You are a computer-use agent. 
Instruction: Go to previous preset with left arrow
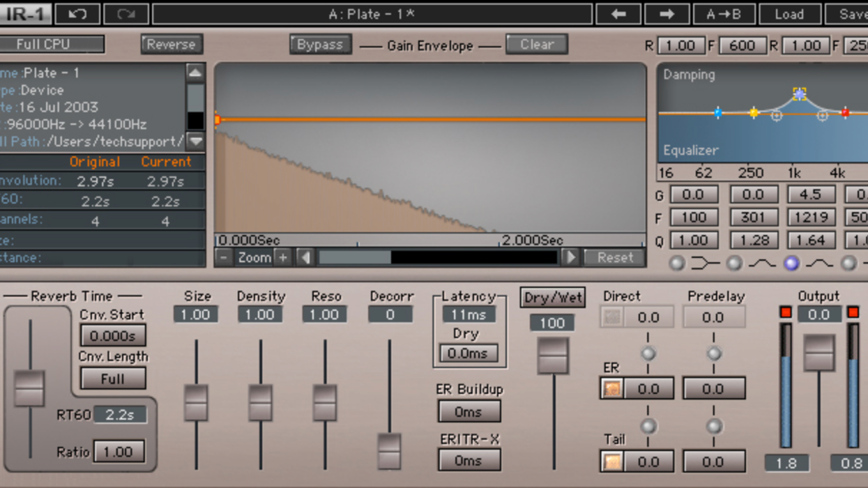(x=618, y=14)
